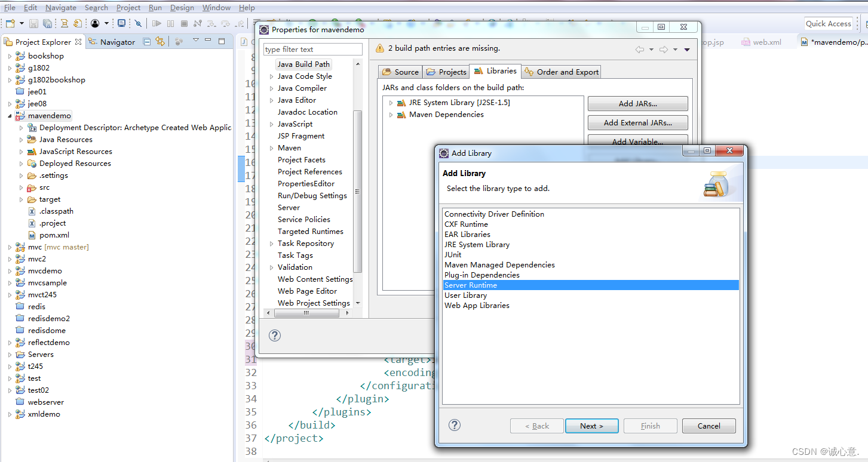Click the New wizard toolbar icon

10,23
